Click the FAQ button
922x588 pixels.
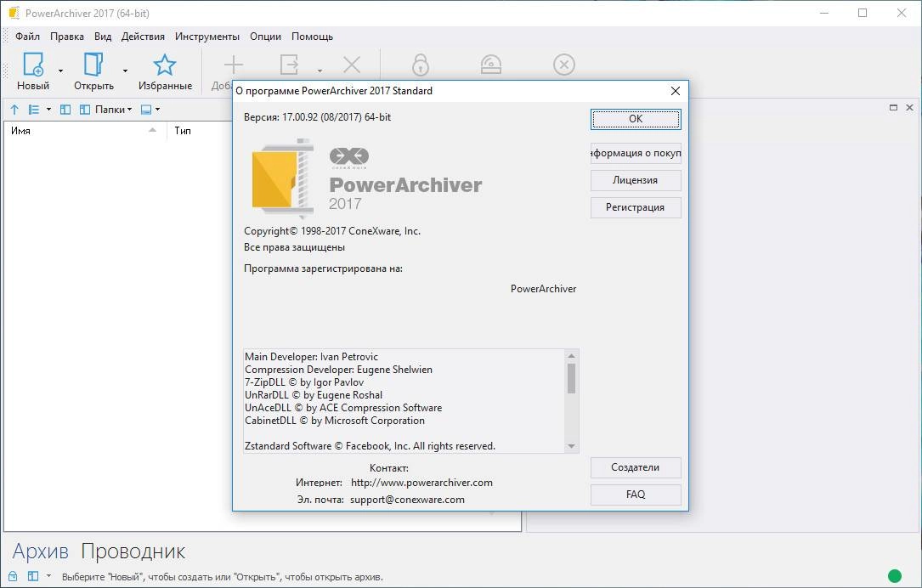pos(636,495)
